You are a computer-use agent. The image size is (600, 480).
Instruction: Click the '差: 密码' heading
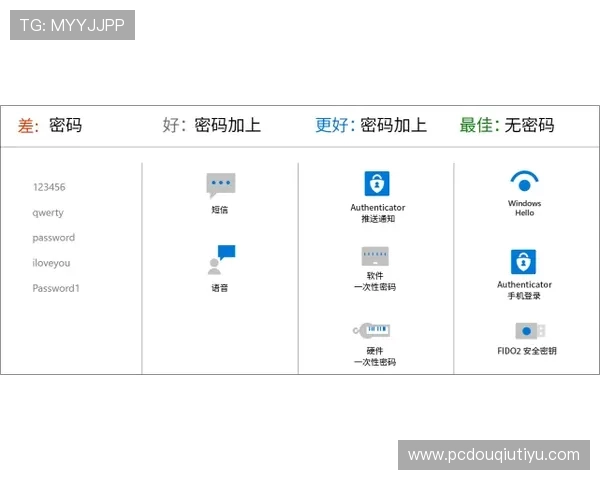(50, 126)
